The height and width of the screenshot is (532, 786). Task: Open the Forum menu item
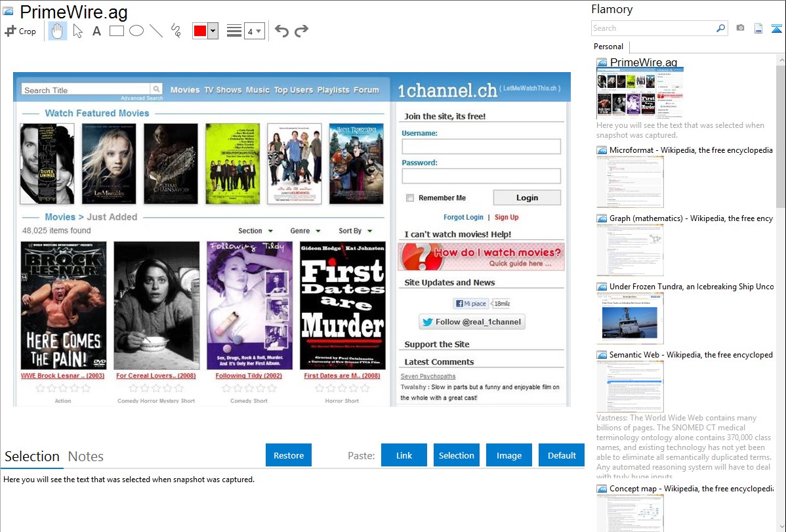tap(367, 90)
